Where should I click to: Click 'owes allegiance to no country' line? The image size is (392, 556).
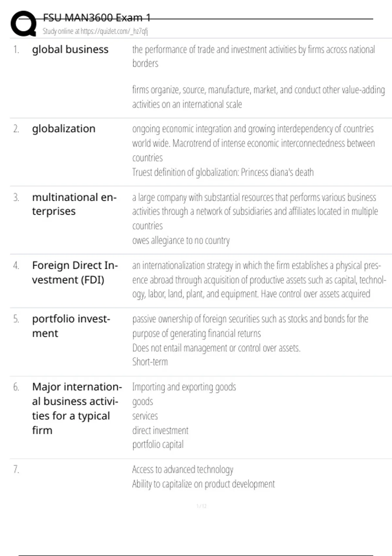[181, 240]
